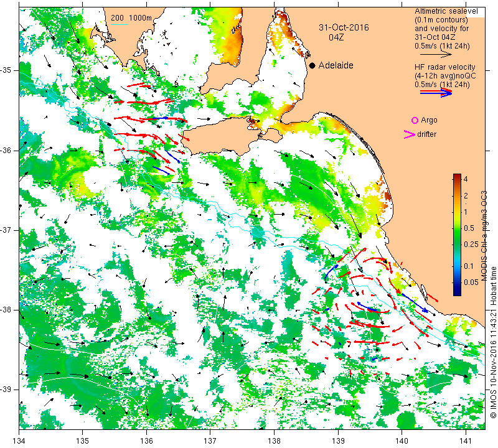Click the latitude label '-35'
Screen dimensions: 498x448
pos(6,70)
